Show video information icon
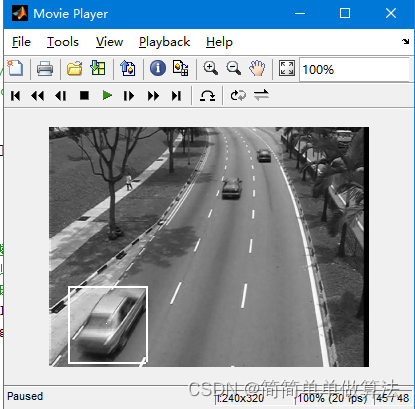The image size is (415, 409). click(158, 68)
